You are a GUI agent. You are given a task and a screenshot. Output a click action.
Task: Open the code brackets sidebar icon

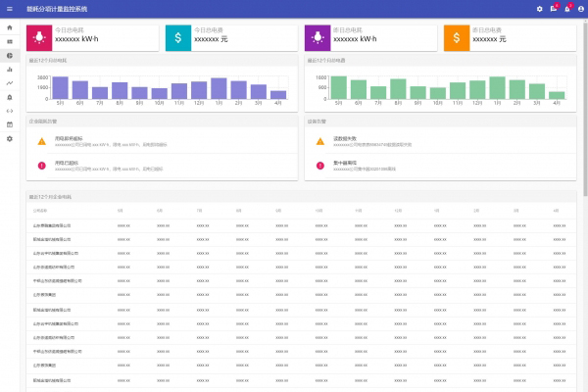[10, 111]
